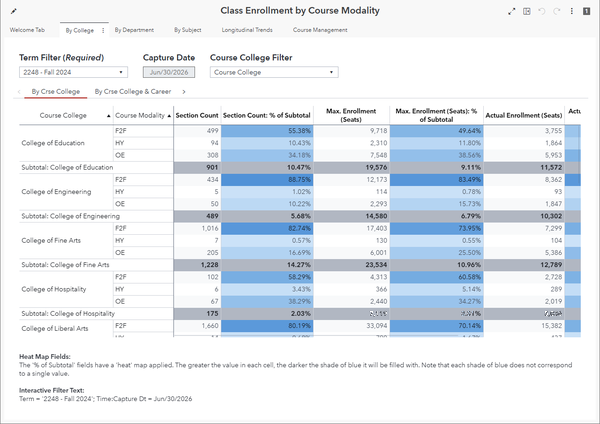Image resolution: width=600 pixels, height=424 pixels.
Task: Click the Capture Date field
Action: [x=169, y=72]
